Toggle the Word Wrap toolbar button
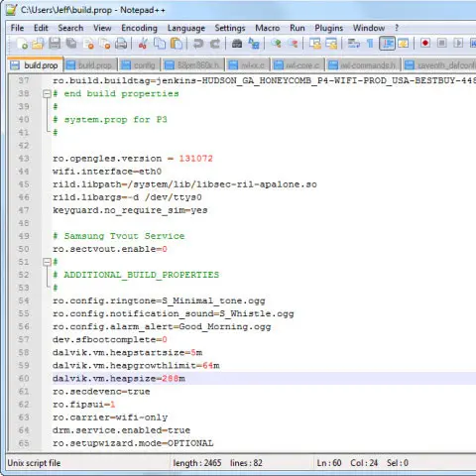The image size is (476, 476). click(x=353, y=44)
